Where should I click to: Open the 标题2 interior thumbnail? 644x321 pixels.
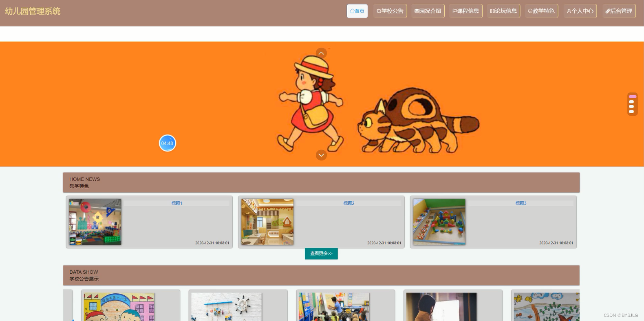[267, 222]
